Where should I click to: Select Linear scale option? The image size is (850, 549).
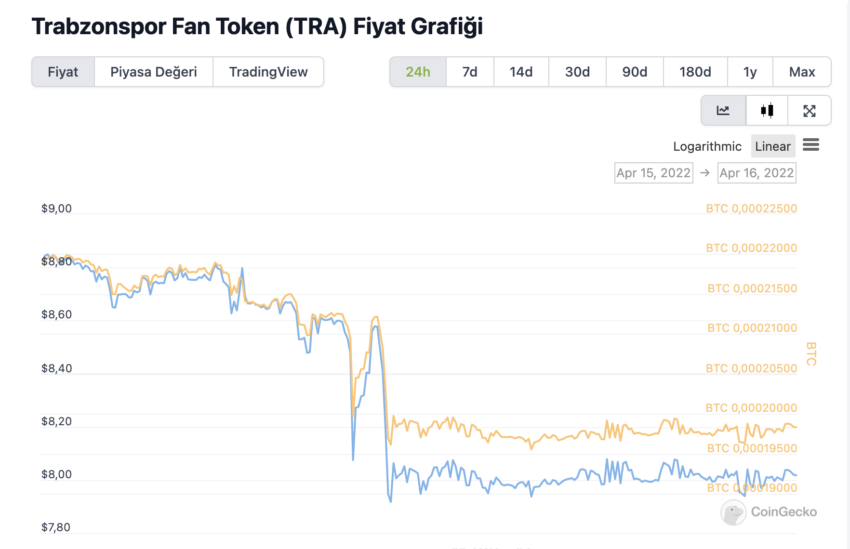coord(772,146)
